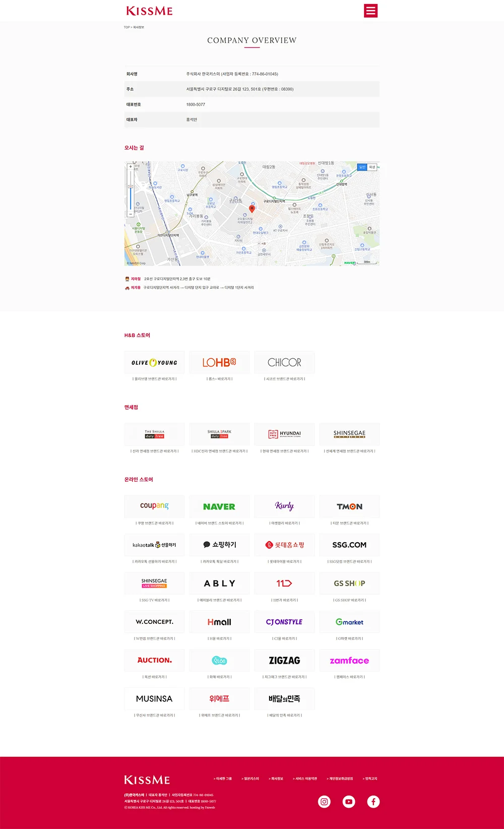This screenshot has height=829, width=504.
Task: Click the footer KISSME logo
Action: 147,780
